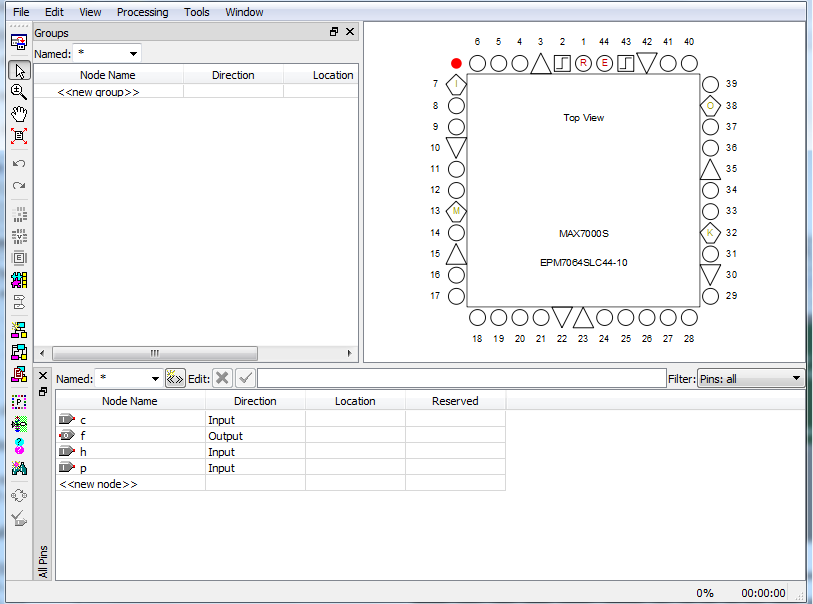Screen dimensions: 813x604
Task: Click the Groups scrollbar right arrow
Action: (x=349, y=354)
